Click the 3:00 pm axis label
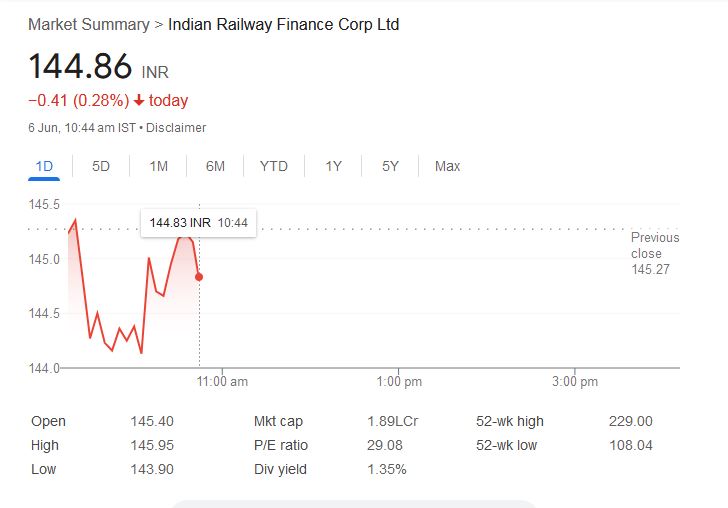728x508 pixels. tap(575, 382)
